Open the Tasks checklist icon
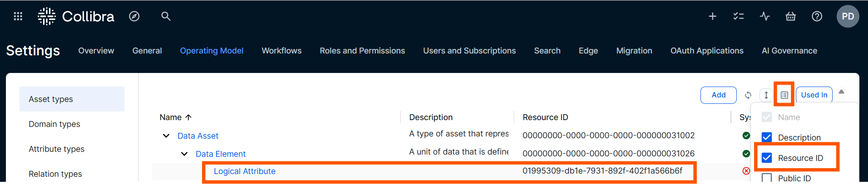Image resolution: width=868 pixels, height=184 pixels. (x=739, y=16)
